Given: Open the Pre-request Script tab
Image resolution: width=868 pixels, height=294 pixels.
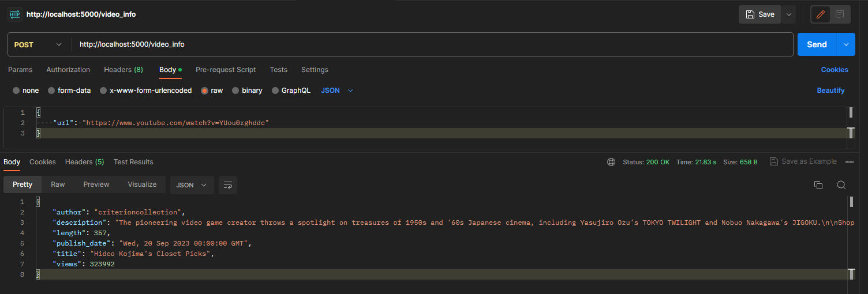Looking at the screenshot, I should pyautogui.click(x=226, y=70).
